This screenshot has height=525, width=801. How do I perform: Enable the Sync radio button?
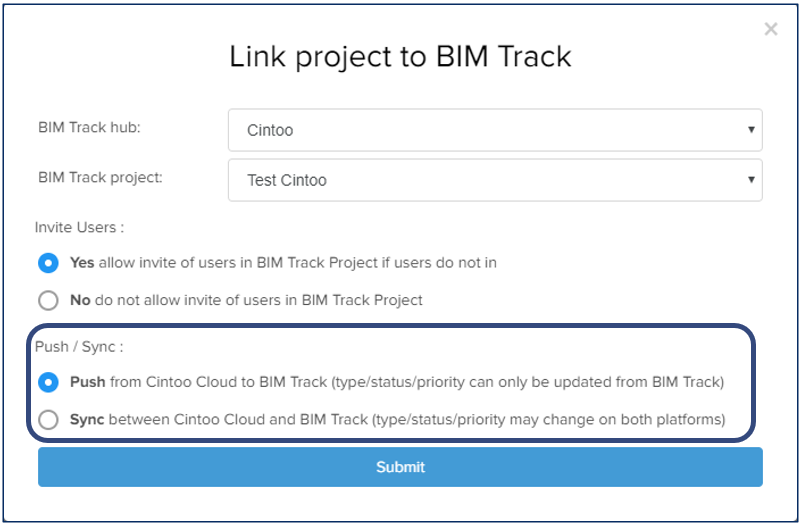(x=47, y=420)
